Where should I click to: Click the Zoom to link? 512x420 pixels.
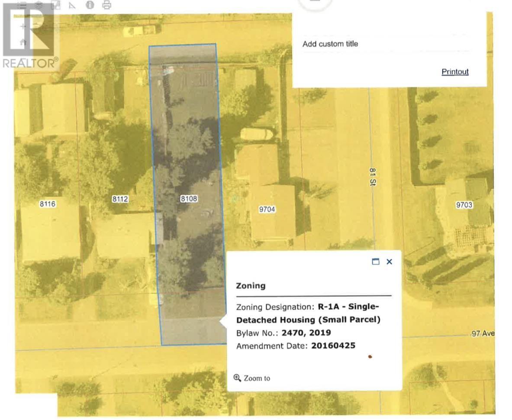252,378
